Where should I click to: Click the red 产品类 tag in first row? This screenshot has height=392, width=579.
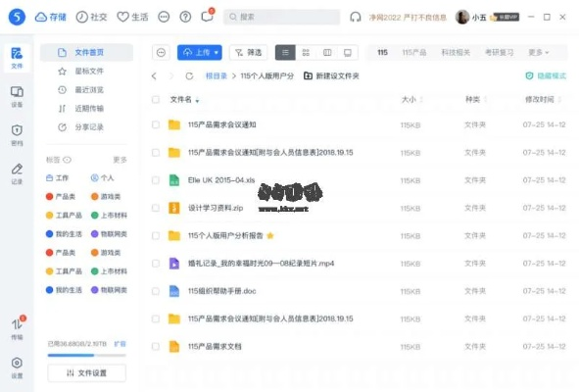pos(60,197)
